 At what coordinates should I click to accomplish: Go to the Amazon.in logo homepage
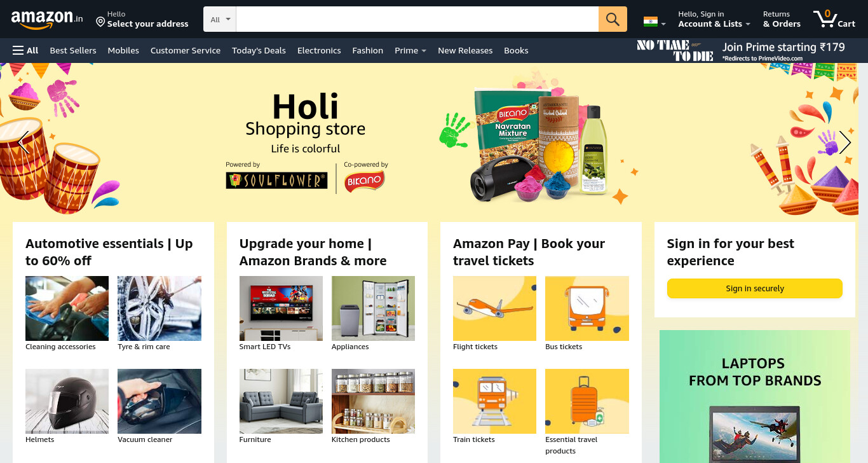47,19
